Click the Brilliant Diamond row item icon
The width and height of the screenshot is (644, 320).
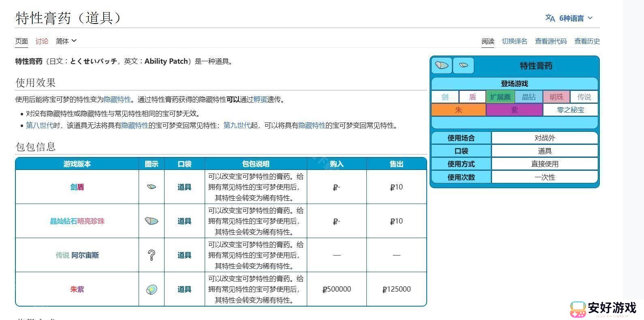pos(151,221)
